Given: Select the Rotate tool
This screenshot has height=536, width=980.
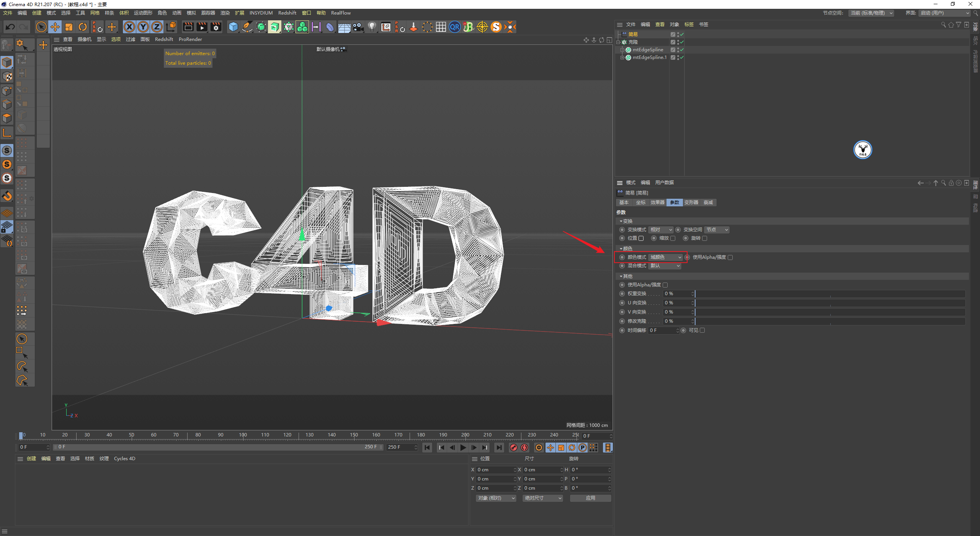Looking at the screenshot, I should (x=83, y=27).
